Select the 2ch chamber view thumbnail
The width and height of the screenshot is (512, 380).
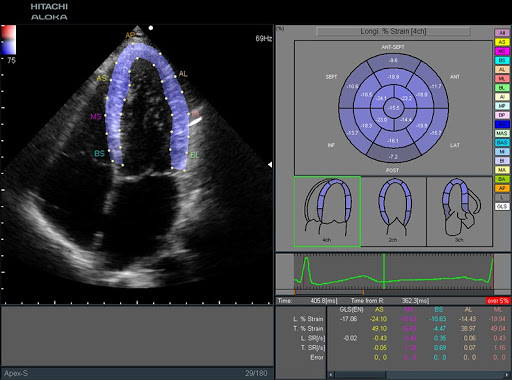pyautogui.click(x=394, y=212)
